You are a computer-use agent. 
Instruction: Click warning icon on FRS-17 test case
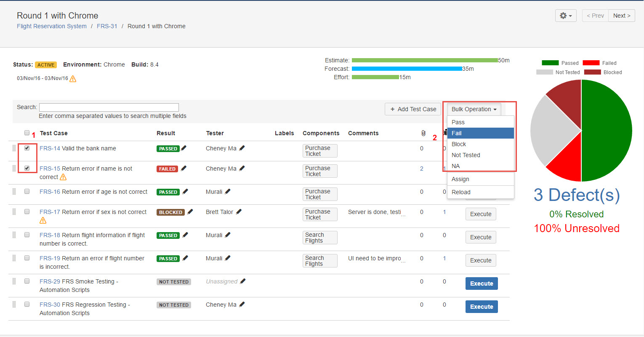pos(43,220)
